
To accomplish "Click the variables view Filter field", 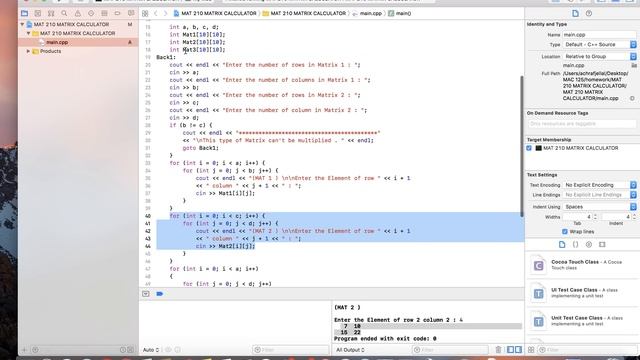I will tap(291, 350).
